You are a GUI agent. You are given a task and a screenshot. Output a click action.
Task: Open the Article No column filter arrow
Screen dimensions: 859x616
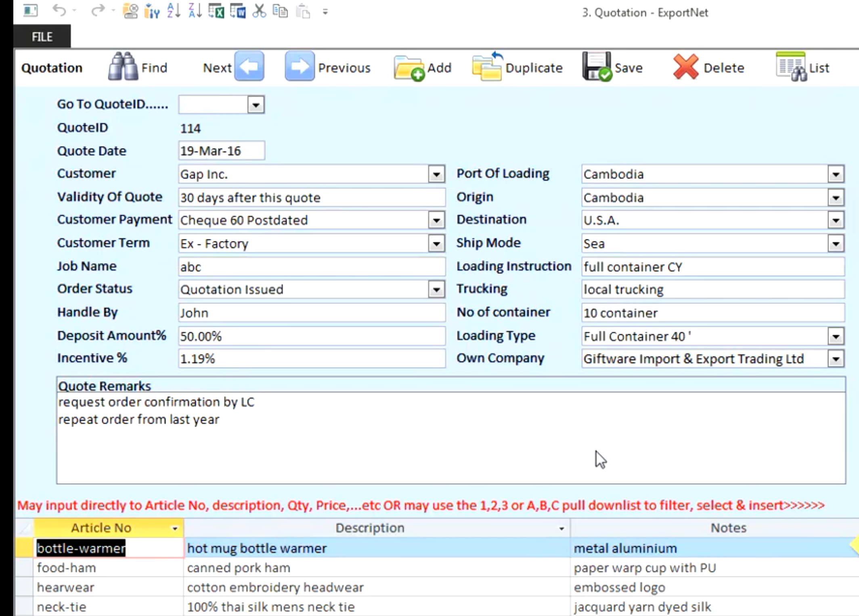tap(175, 528)
